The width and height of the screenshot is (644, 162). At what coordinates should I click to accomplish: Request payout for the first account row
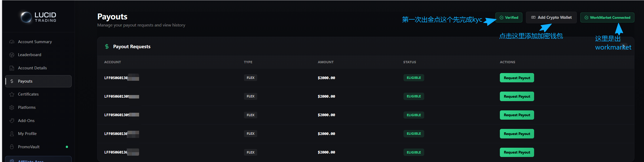[x=517, y=78]
